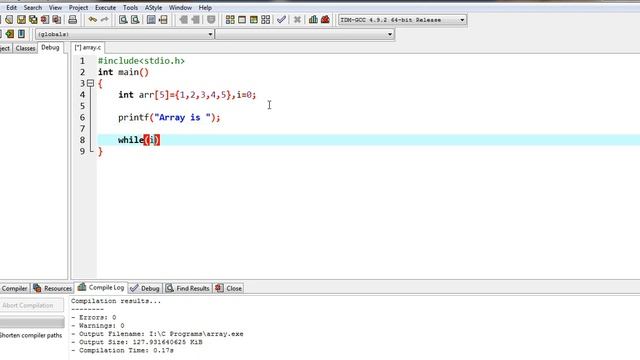Click the Print toolbar icon
The width and height of the screenshot is (640, 360).
point(73,20)
